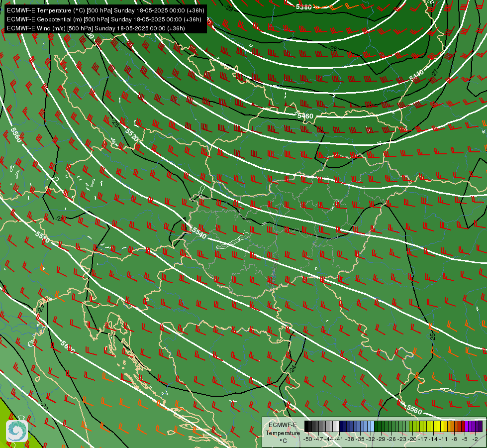Pick the black swatch above -50 in legend

pyautogui.click(x=306, y=427)
